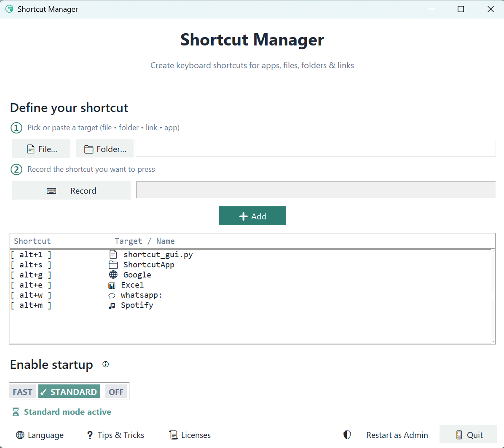Choose a target with Folder... button
Screen dimensions: 504x448
[x=105, y=149]
